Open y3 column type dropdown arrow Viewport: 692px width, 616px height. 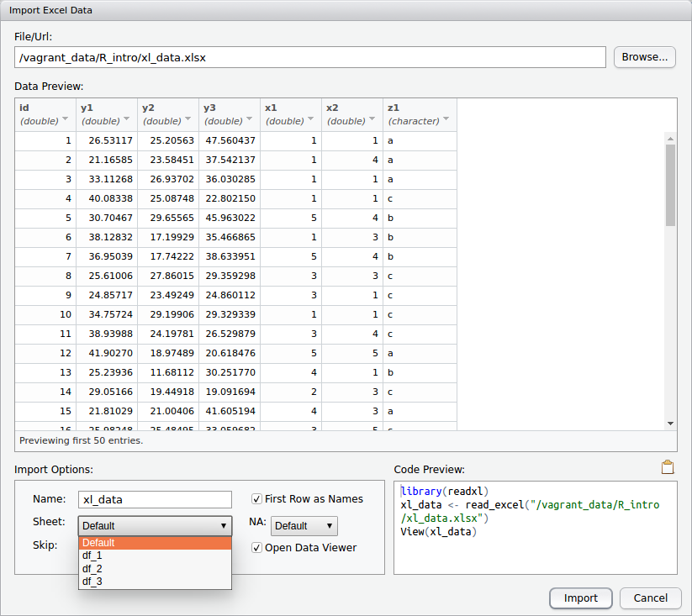tap(250, 120)
